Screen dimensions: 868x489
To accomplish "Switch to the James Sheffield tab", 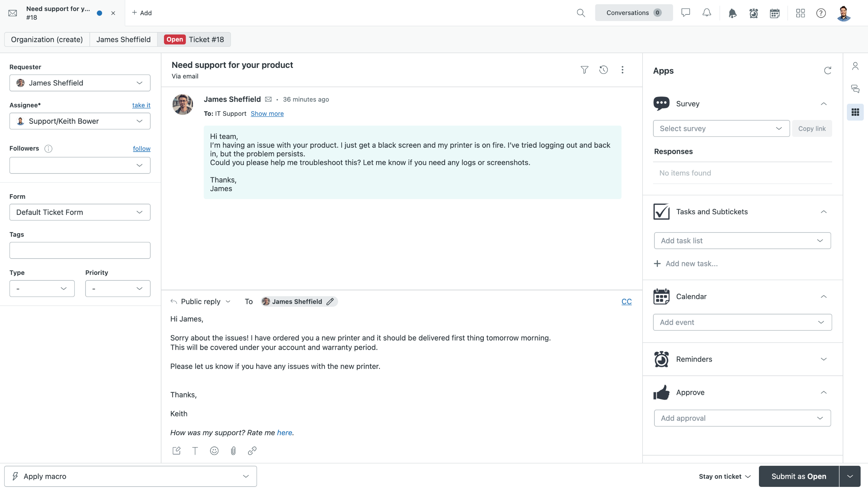I will (x=123, y=39).
